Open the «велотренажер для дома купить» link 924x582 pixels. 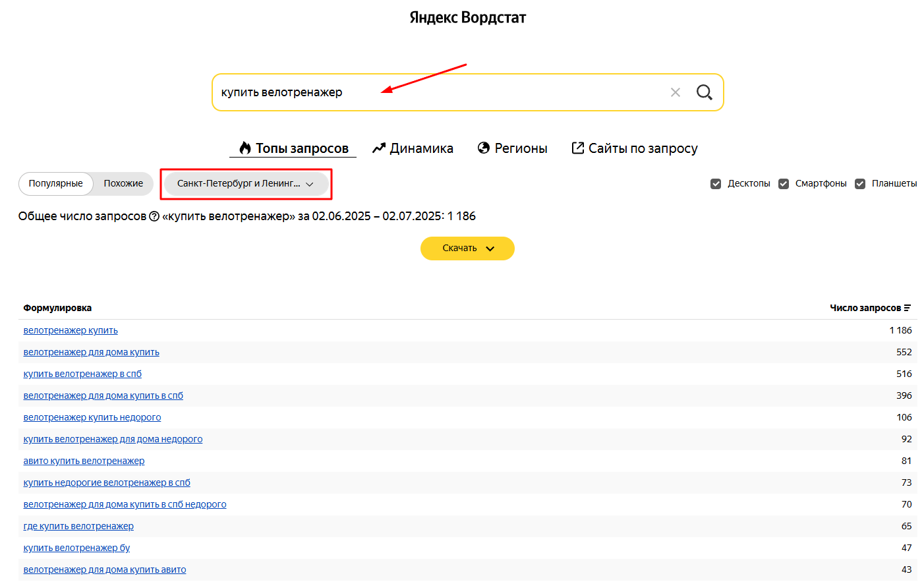(92, 352)
